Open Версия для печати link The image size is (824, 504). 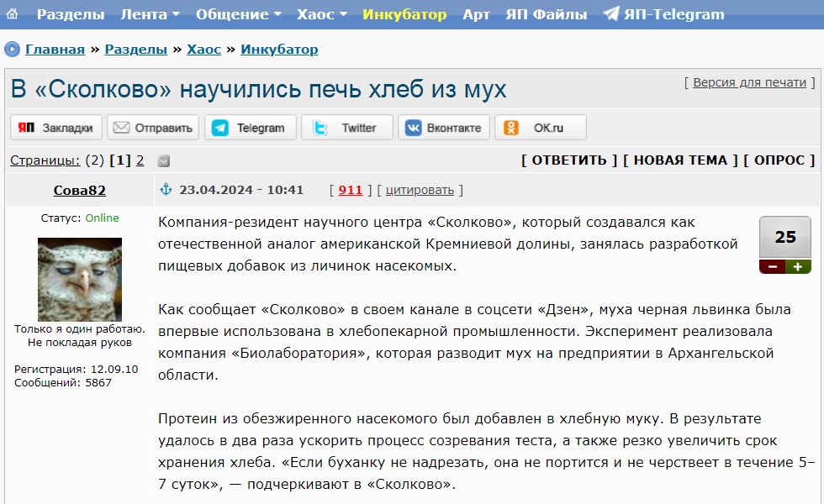click(749, 82)
